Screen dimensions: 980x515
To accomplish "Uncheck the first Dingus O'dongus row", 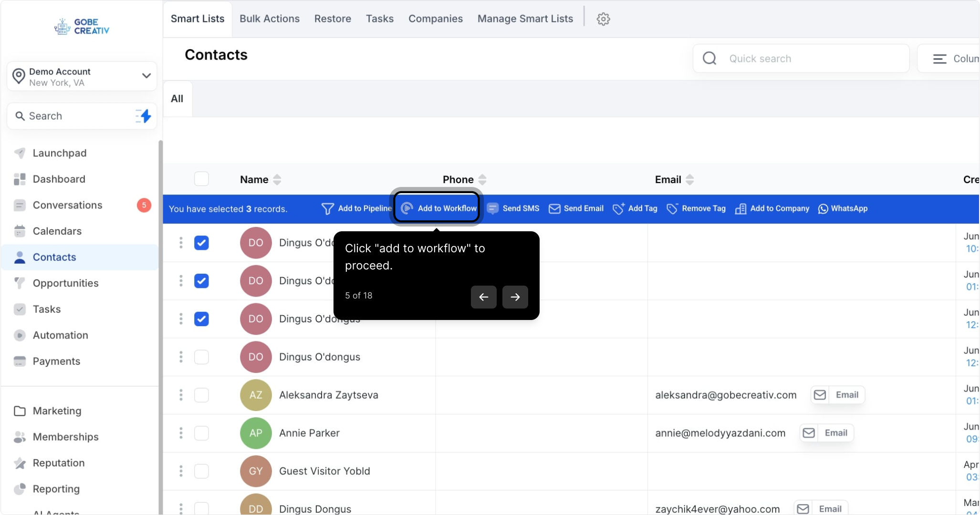I will [x=201, y=243].
